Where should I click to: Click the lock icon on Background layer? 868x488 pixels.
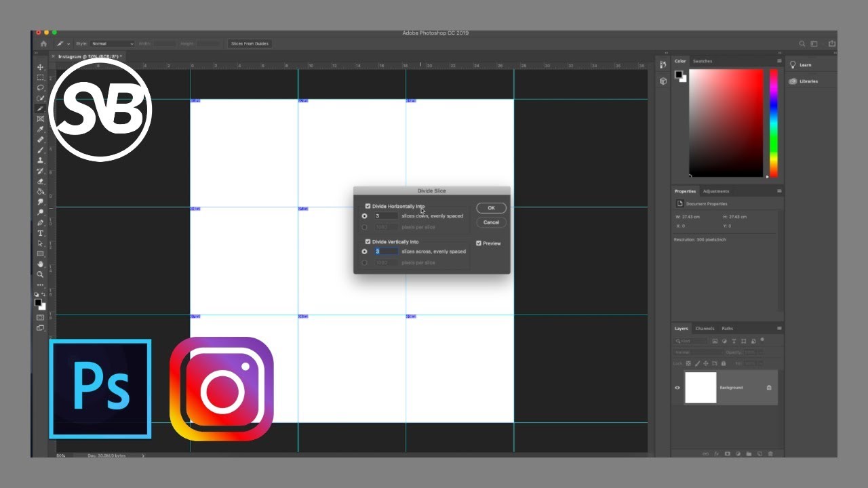769,388
